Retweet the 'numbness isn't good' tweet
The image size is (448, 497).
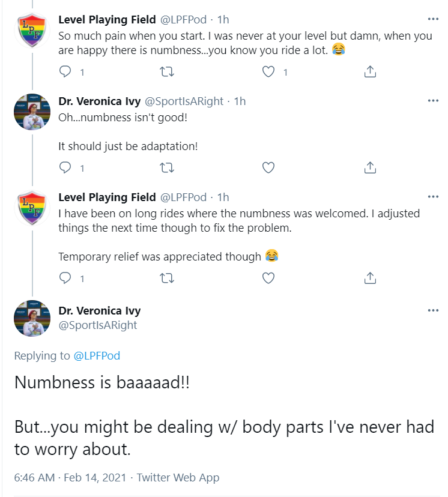click(x=167, y=167)
